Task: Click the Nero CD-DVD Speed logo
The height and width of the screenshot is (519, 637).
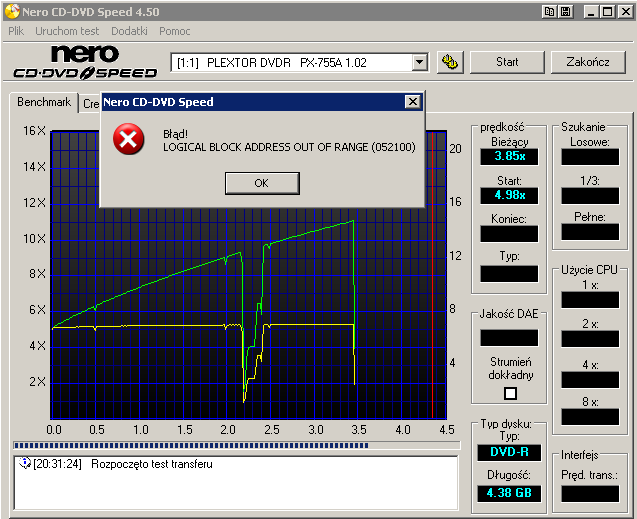Action: (85, 62)
